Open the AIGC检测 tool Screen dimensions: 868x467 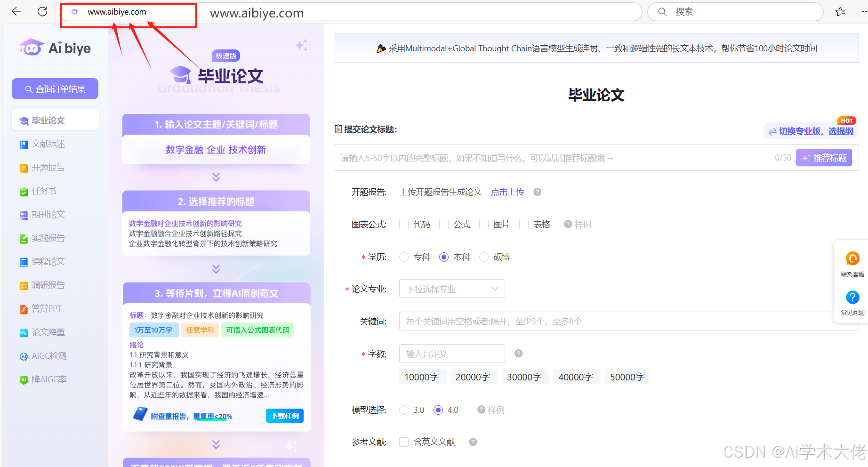tap(49, 355)
